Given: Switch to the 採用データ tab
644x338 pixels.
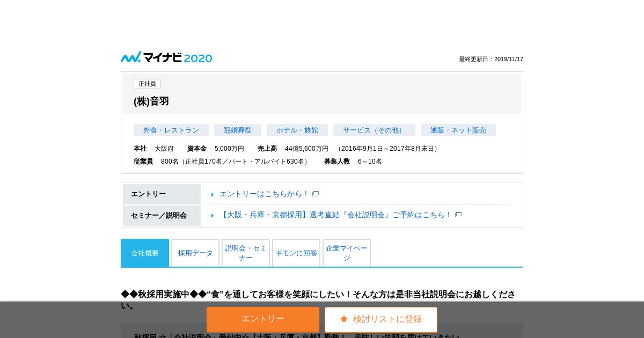Looking at the screenshot, I should point(195,253).
